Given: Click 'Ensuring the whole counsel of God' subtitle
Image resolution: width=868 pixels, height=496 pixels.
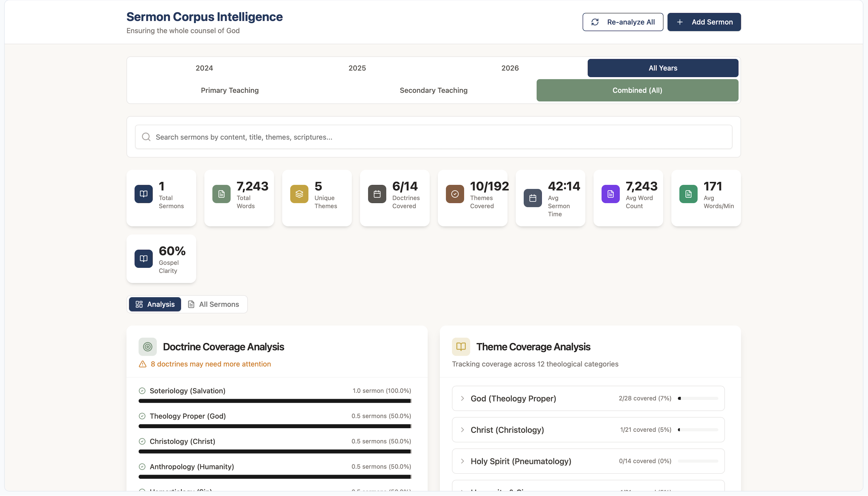Looking at the screenshot, I should coord(183,31).
